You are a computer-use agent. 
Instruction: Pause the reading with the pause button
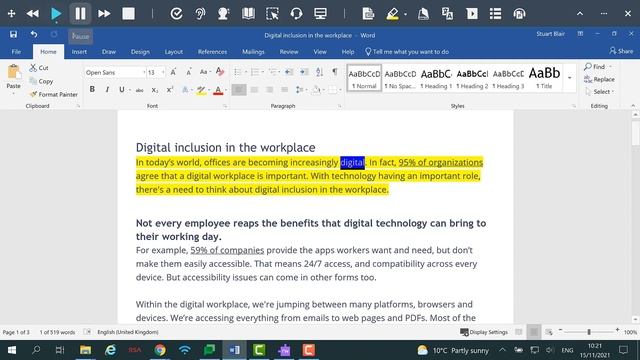tap(80, 14)
